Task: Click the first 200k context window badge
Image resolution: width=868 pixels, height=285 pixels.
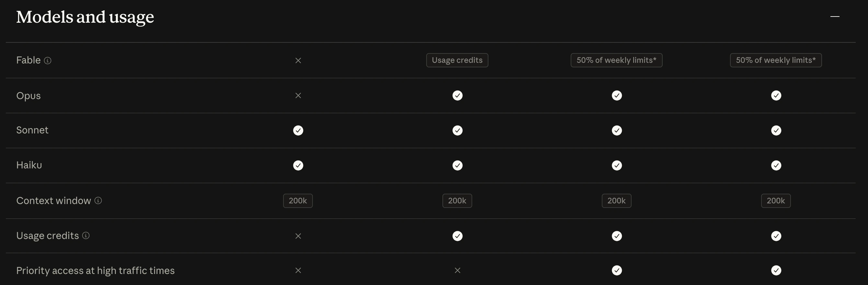Action: 298,201
